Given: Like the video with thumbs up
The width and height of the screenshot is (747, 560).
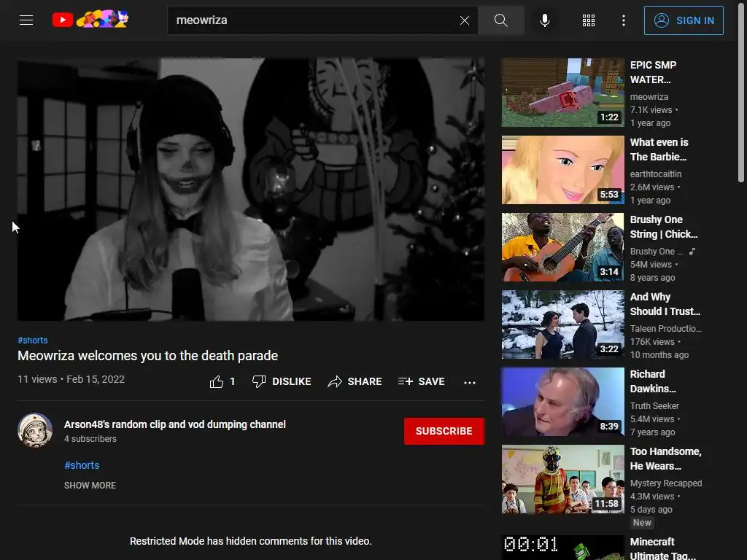Looking at the screenshot, I should [x=217, y=381].
